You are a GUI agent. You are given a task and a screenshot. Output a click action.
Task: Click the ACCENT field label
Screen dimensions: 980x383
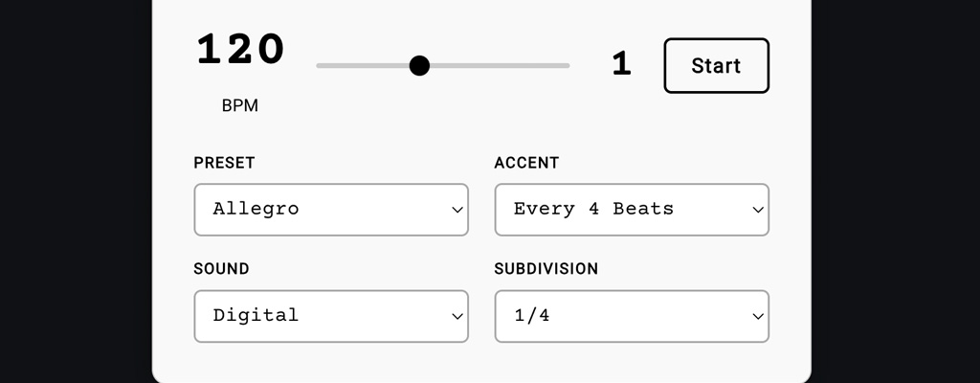(526, 163)
